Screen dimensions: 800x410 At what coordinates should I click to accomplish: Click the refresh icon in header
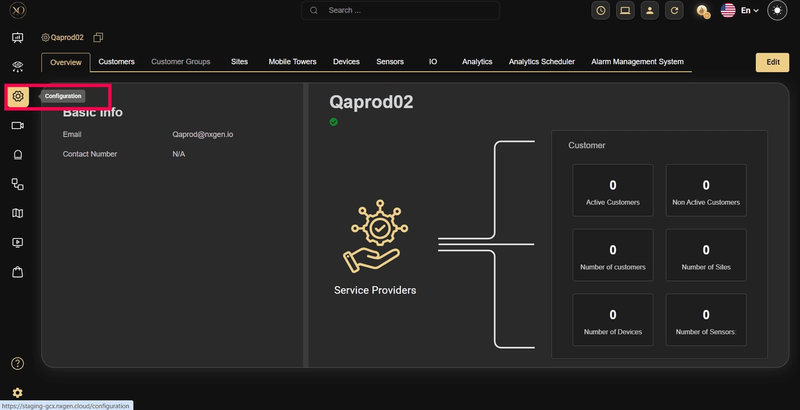coord(674,10)
